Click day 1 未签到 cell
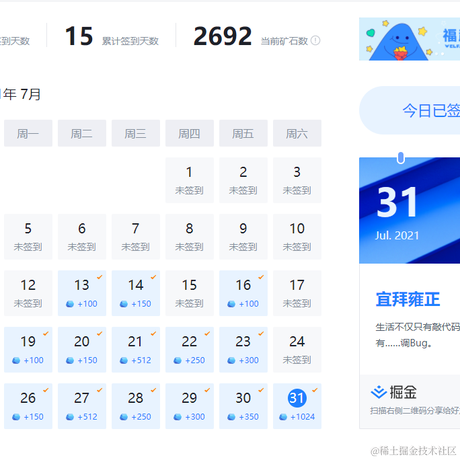This screenshot has height=460, width=460. point(189,180)
